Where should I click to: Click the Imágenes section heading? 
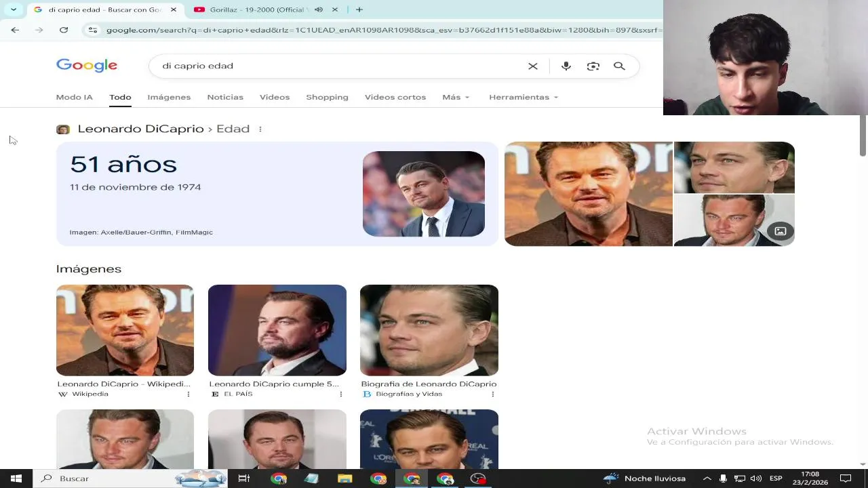click(89, 269)
